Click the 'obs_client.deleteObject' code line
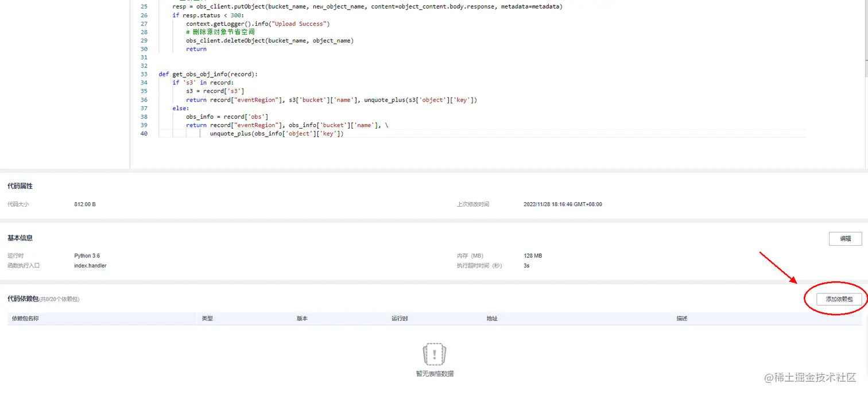 click(x=270, y=41)
